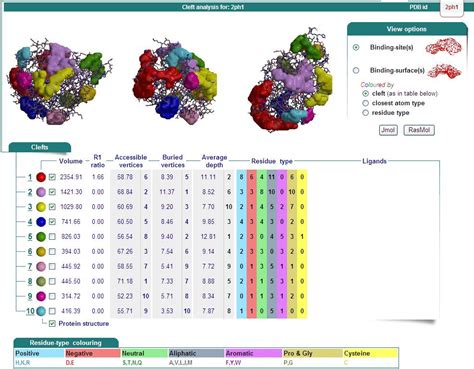Click the magenta sphere for cleft 9
This screenshot has width=474, height=369.
41,296
